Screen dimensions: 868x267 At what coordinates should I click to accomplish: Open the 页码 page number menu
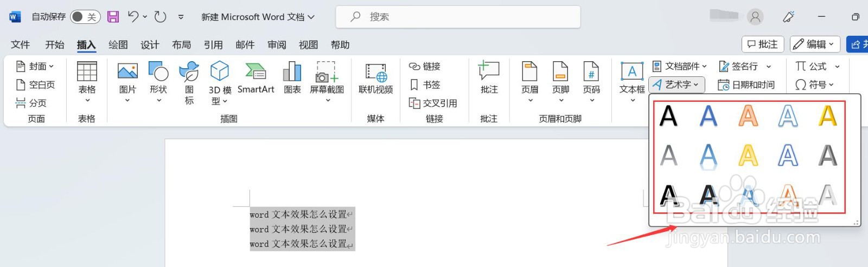click(x=591, y=82)
